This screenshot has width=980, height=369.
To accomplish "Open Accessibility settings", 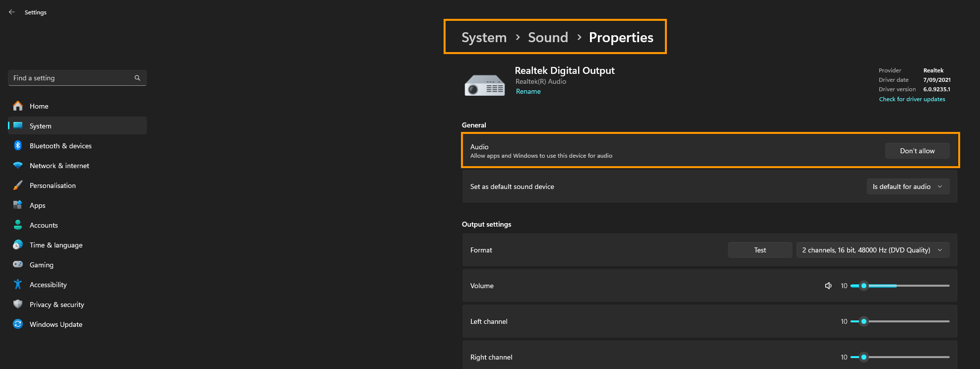I will pyautogui.click(x=77, y=285).
